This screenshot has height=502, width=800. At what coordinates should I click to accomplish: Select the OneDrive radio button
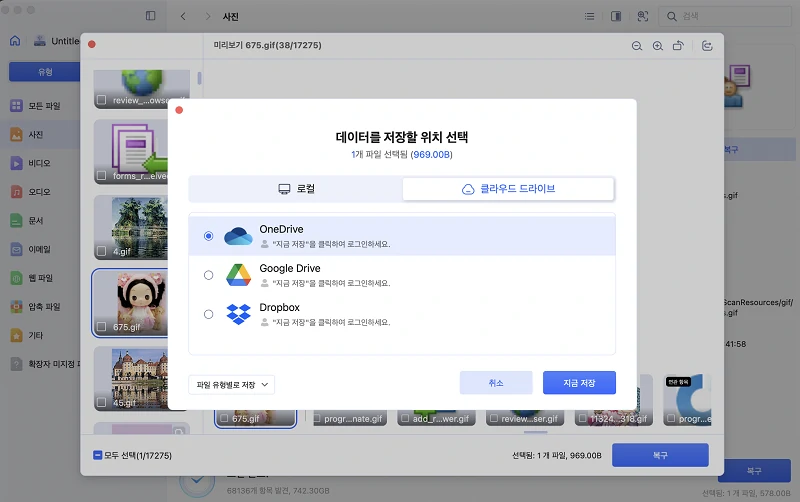tap(208, 236)
